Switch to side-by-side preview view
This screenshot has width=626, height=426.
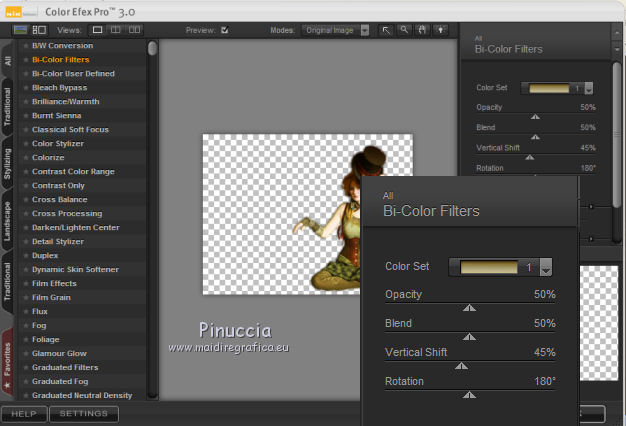(134, 30)
